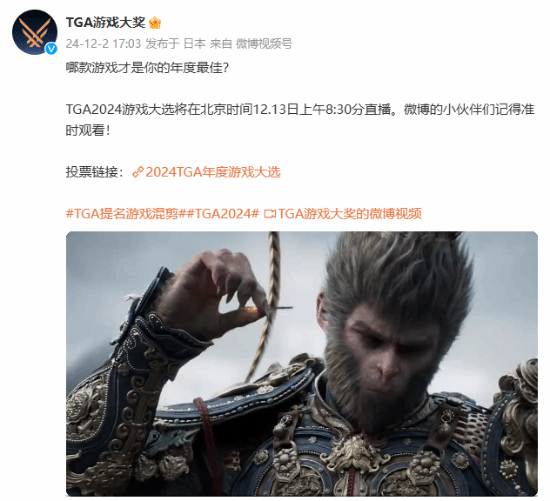Click the 来自 label before 微博视频号
Screen dimensions: 550x501
pos(221,44)
